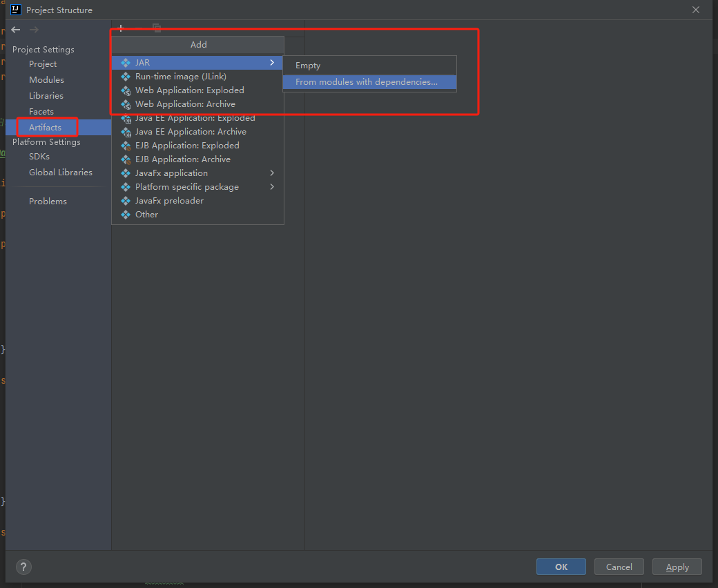Click the copy artifact toolbar icon

tap(157, 28)
